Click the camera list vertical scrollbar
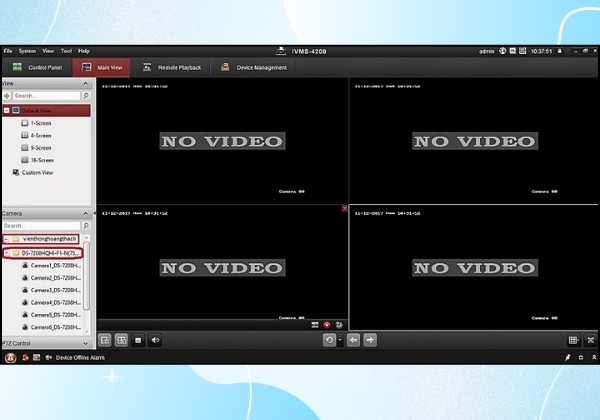600x420 pixels. (x=86, y=276)
